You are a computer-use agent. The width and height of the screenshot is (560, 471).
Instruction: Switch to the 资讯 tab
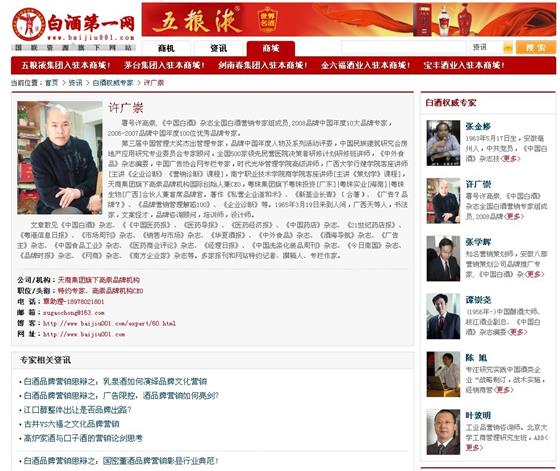coord(218,48)
